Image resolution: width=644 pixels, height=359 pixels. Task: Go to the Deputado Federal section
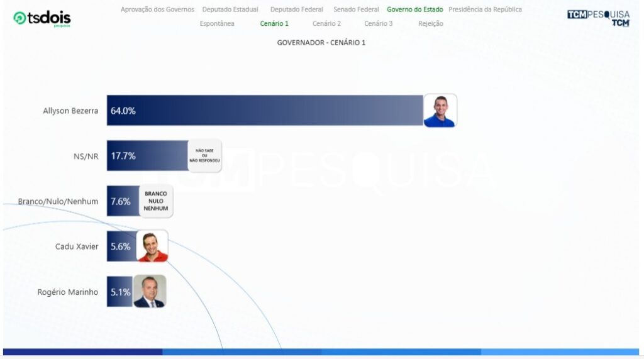(x=297, y=9)
